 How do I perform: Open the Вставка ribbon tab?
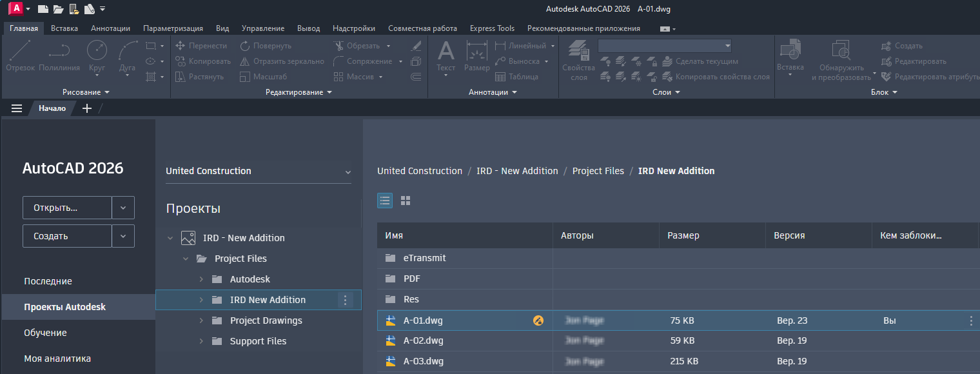click(x=64, y=28)
